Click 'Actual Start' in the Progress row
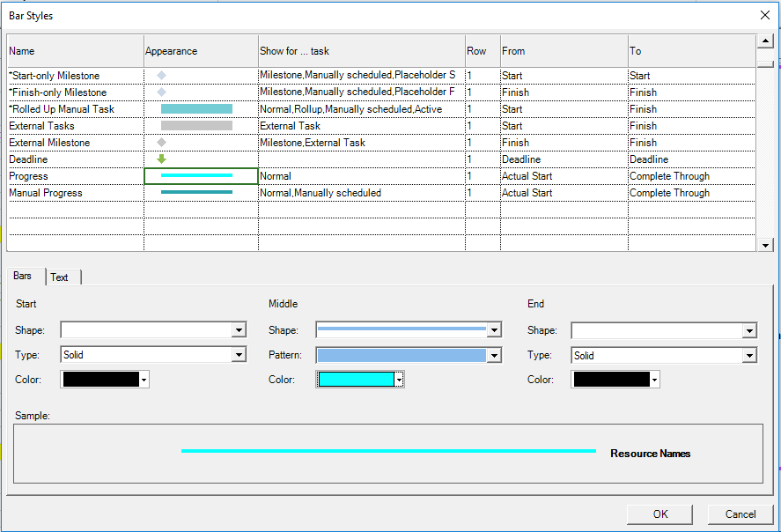 tap(564, 176)
